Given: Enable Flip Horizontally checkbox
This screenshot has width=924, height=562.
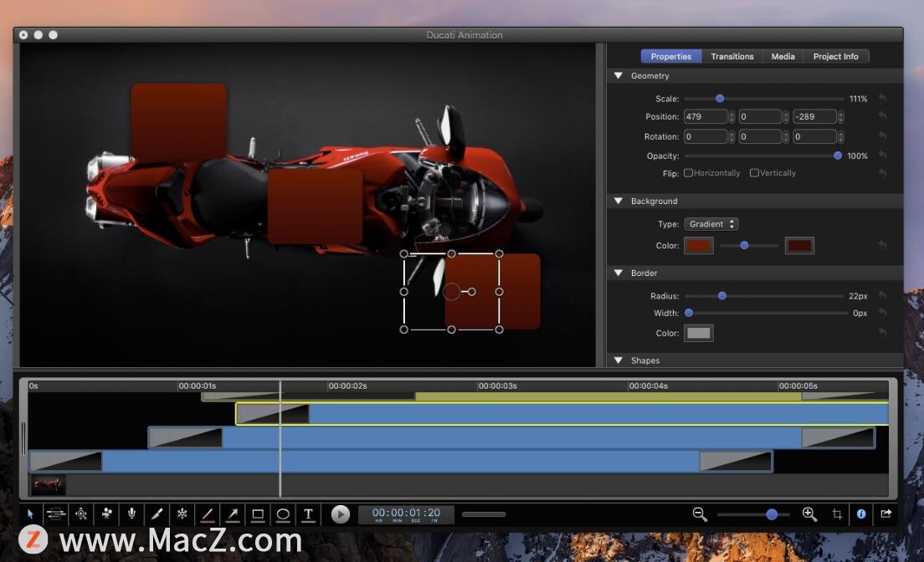Looking at the screenshot, I should pos(688,172).
